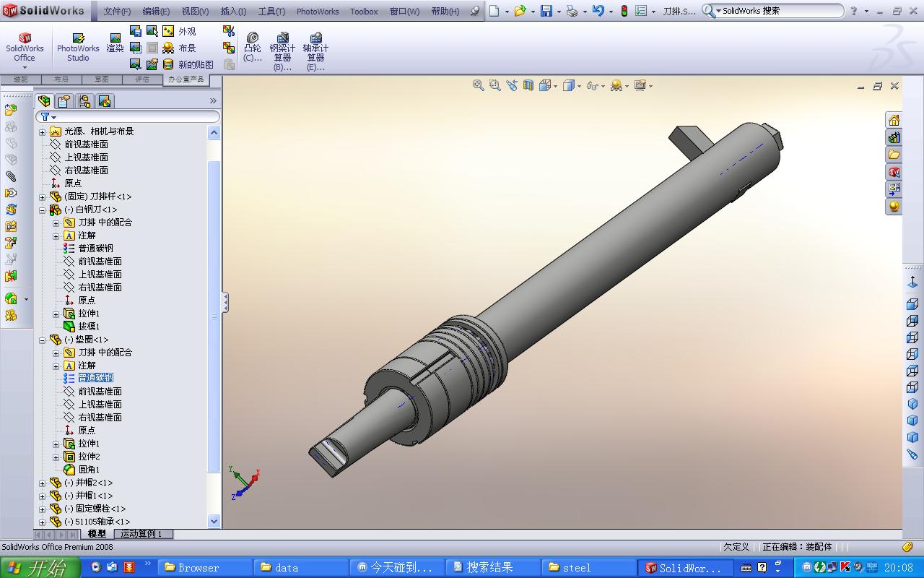Open the view orientation dropdown
Viewport: 924px width, 578px height.
[x=556, y=85]
